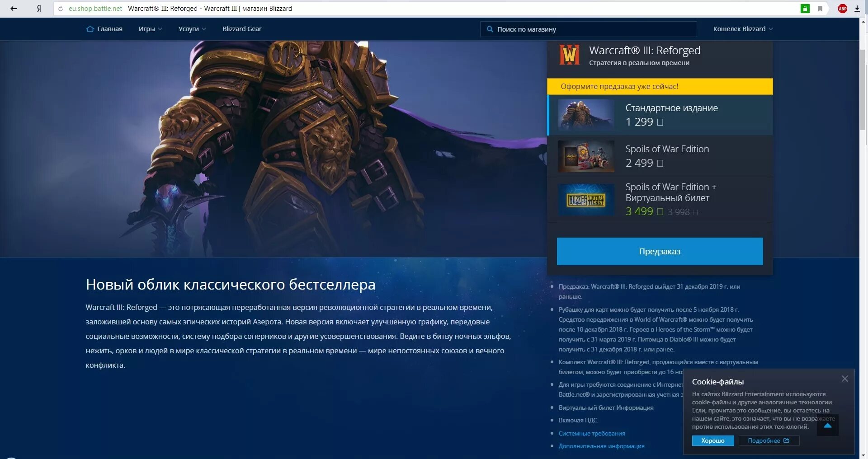This screenshot has height=459, width=868.
Task: Open the Yandex home icon
Action: [39, 9]
